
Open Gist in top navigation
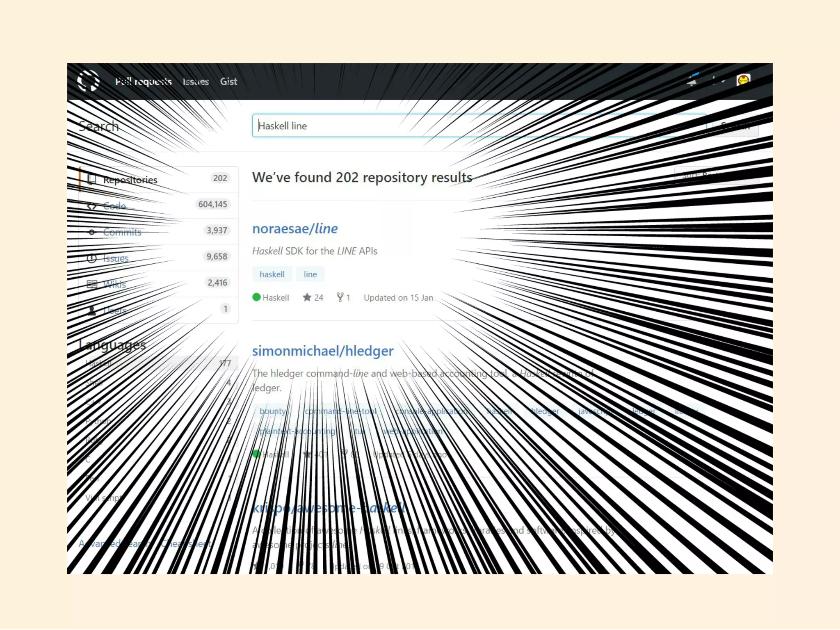(228, 82)
